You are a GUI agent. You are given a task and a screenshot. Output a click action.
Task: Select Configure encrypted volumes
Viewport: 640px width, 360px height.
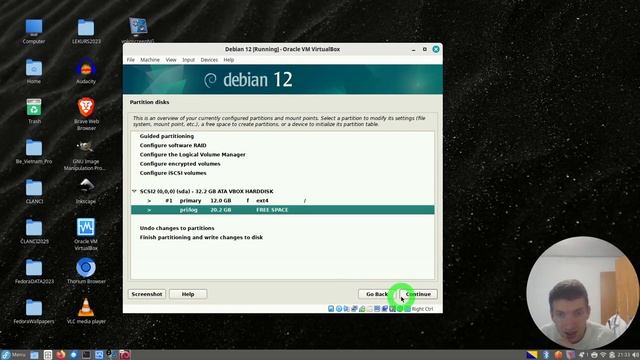(x=180, y=164)
